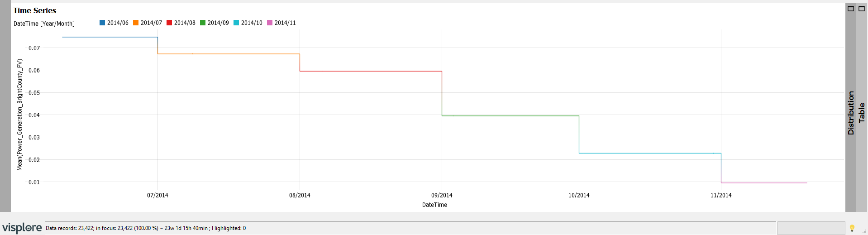Click the data records status text
The height and width of the screenshot is (235, 868).
click(146, 228)
